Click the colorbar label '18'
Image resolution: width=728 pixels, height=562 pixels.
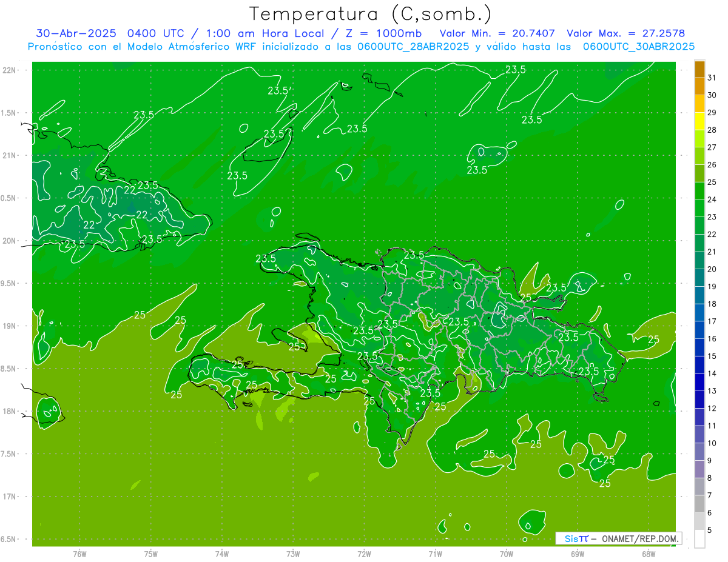pos(712,304)
